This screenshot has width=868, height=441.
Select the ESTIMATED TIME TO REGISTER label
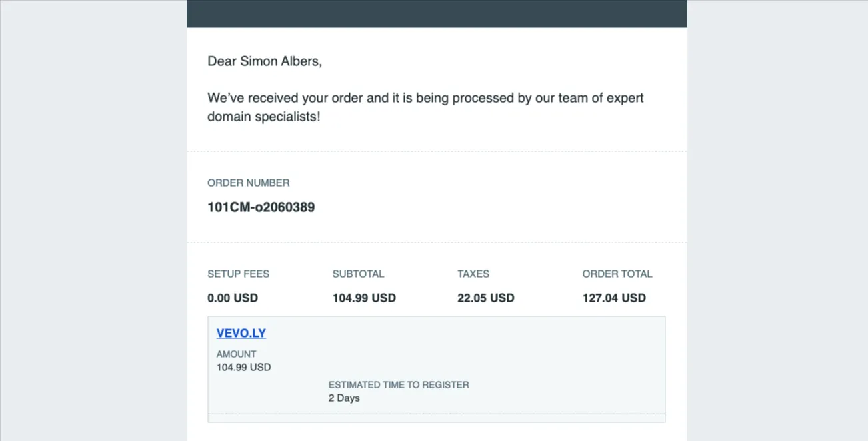[399, 385]
